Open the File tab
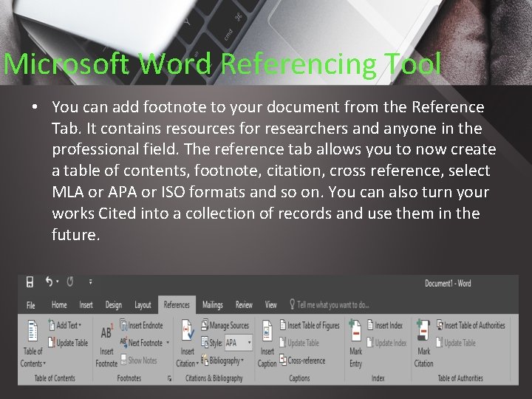This screenshot has width=532, height=399. 30,305
